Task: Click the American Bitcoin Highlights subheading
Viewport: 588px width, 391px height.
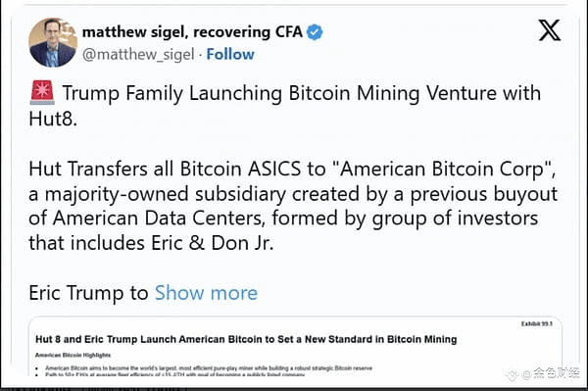Action: [x=73, y=355]
